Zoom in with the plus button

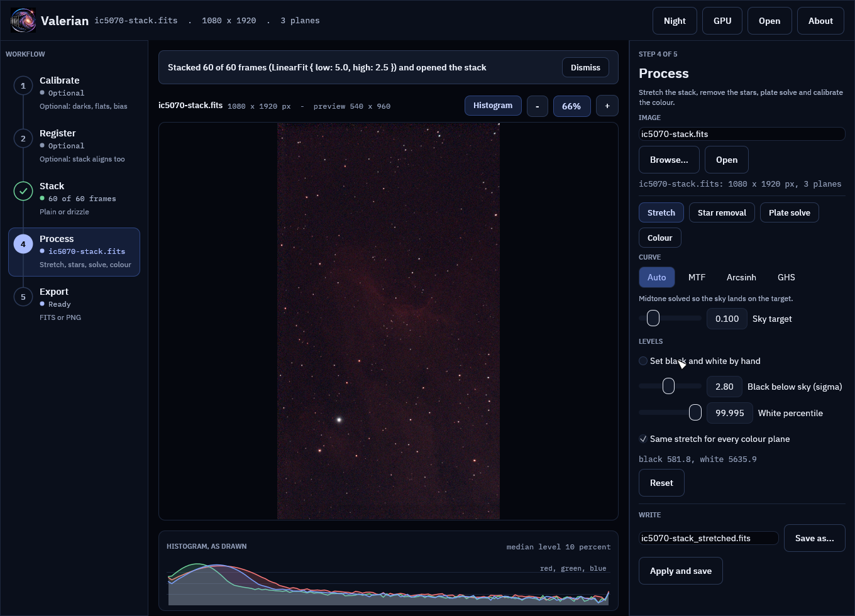(607, 106)
